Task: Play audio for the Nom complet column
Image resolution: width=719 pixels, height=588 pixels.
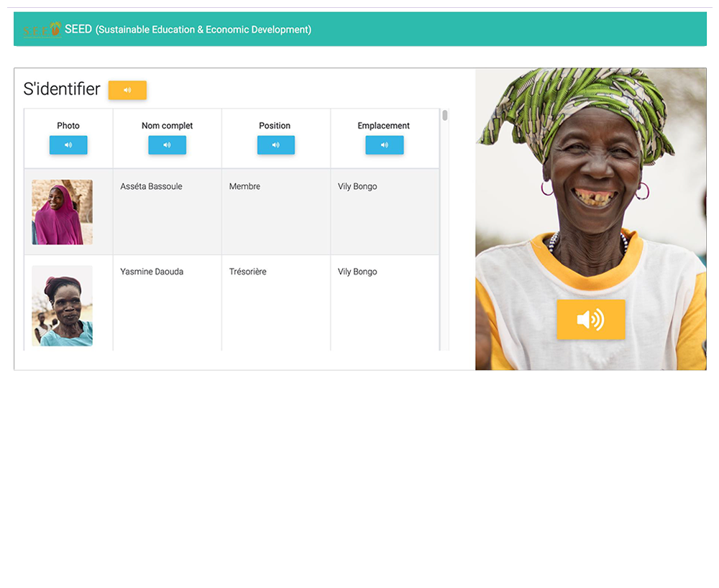Action: tap(167, 144)
